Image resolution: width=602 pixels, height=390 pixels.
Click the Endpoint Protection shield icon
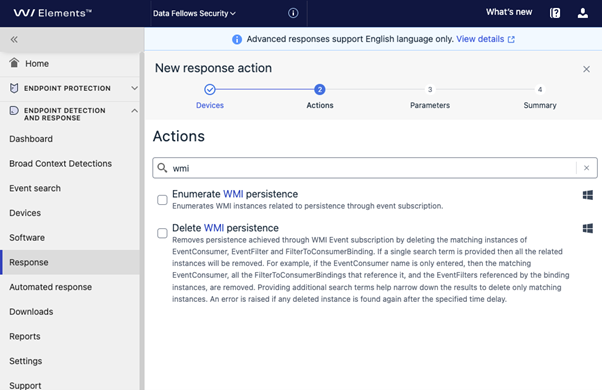coord(14,88)
